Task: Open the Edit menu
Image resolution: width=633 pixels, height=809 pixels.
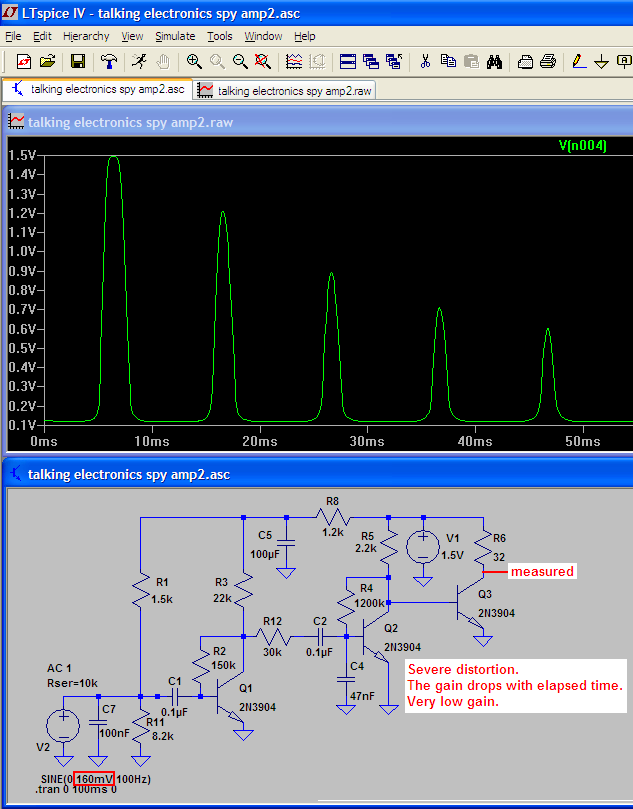Action: click(x=42, y=36)
